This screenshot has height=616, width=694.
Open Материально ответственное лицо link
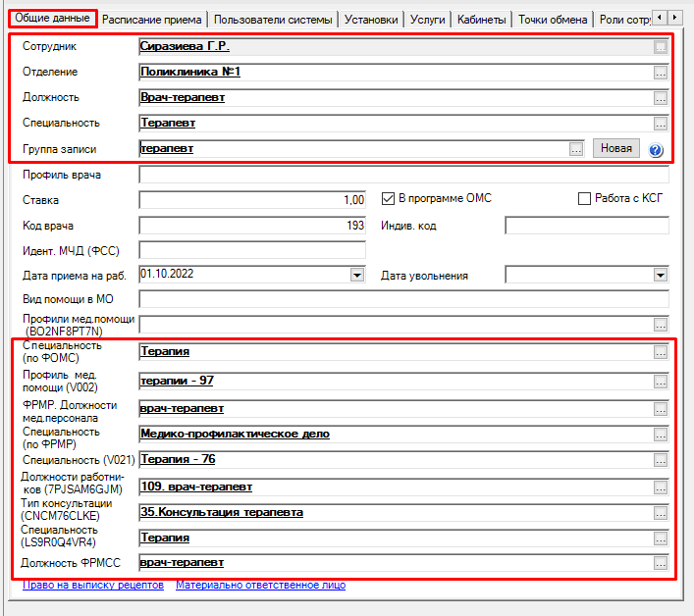261,585
